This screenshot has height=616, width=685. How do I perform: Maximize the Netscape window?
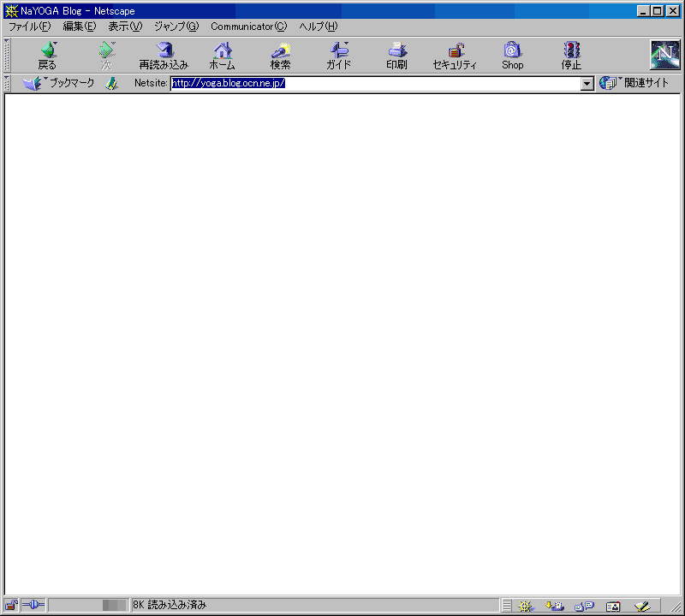[x=658, y=11]
